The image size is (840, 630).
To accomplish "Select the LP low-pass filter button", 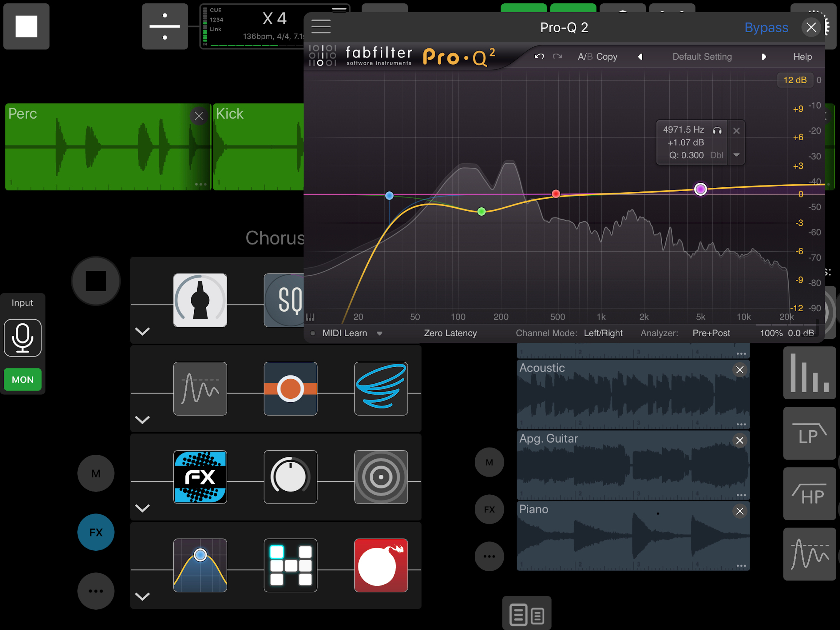I will [x=809, y=433].
